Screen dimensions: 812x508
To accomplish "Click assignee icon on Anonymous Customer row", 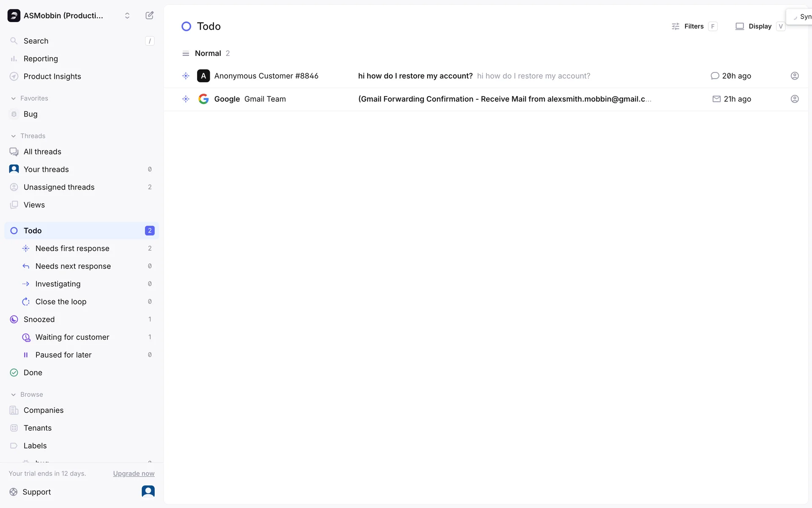I will 794,76.
